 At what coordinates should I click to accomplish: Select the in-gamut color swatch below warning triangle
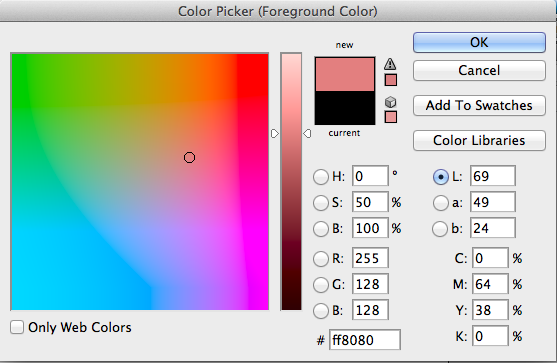(x=391, y=80)
